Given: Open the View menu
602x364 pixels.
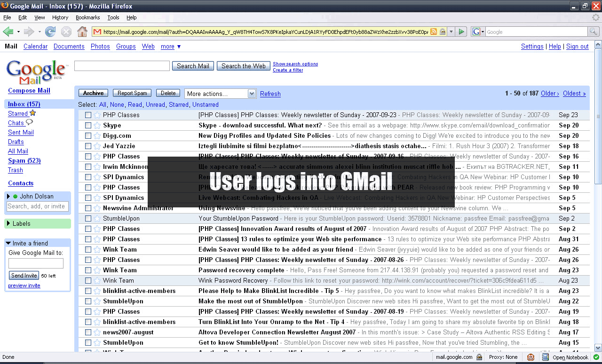Looking at the screenshot, I should 40,17.
